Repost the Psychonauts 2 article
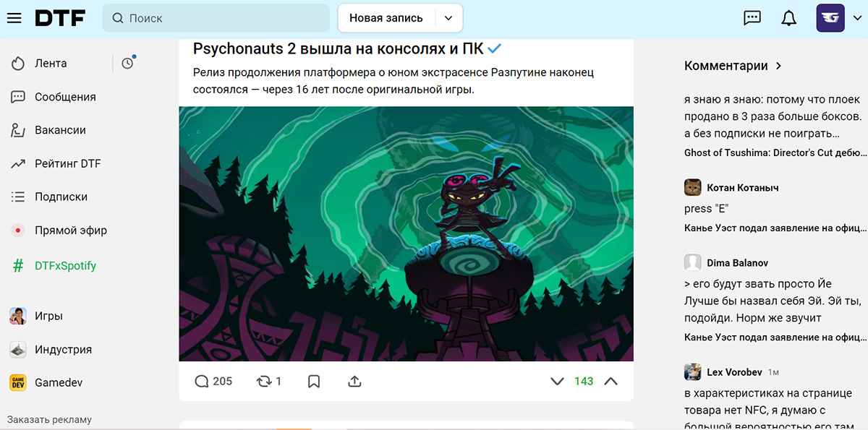The height and width of the screenshot is (430, 868). pyautogui.click(x=269, y=381)
